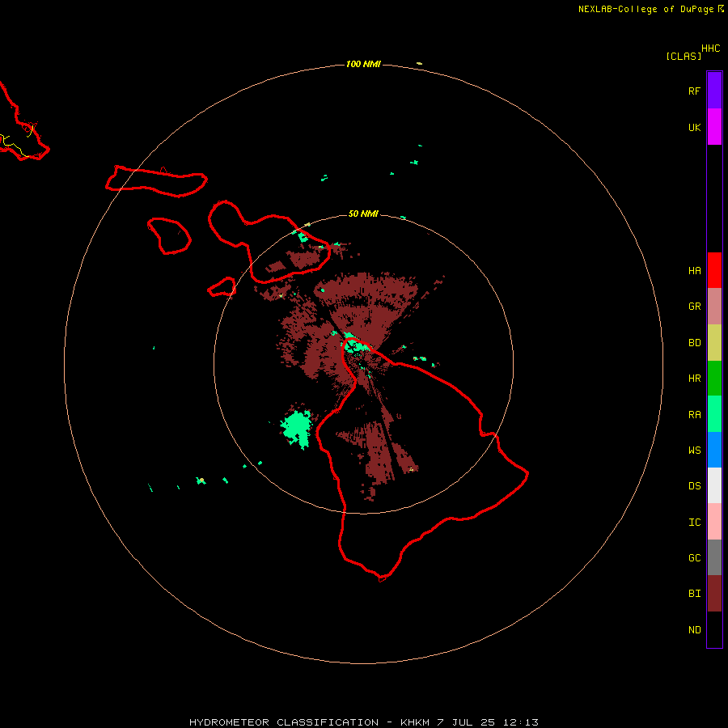This screenshot has width=728, height=728.
Task: Select the IC light pink legend swatch
Action: point(714,522)
